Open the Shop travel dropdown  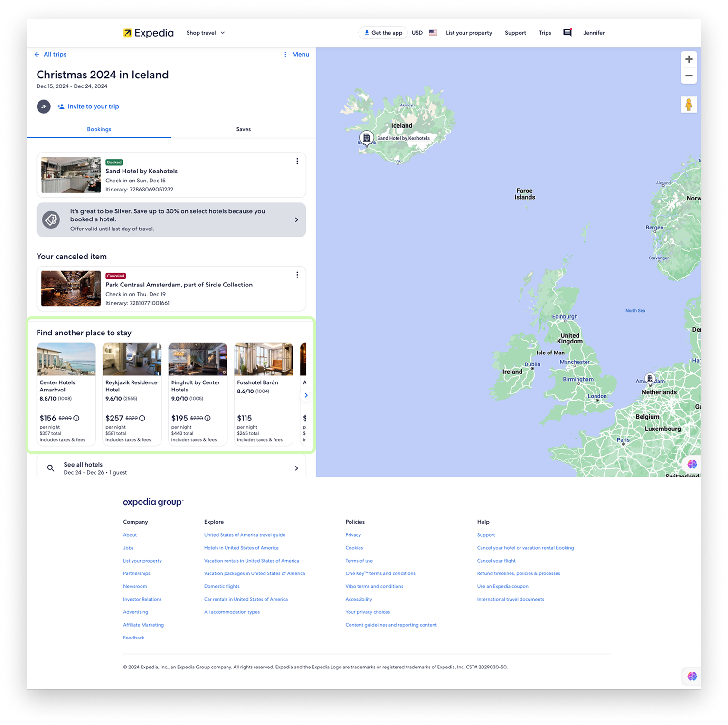tap(206, 33)
